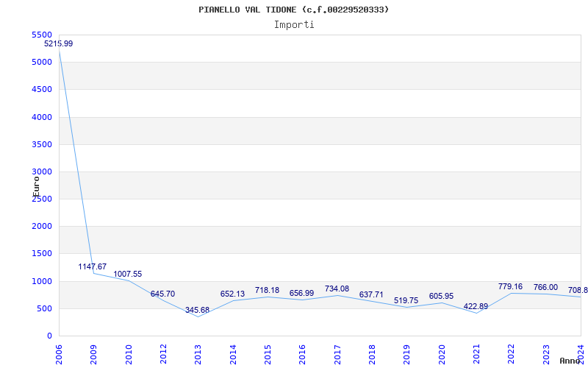Screen dimensions: 588x368
Task: Select the 652.13 data label
Action: [232, 294]
